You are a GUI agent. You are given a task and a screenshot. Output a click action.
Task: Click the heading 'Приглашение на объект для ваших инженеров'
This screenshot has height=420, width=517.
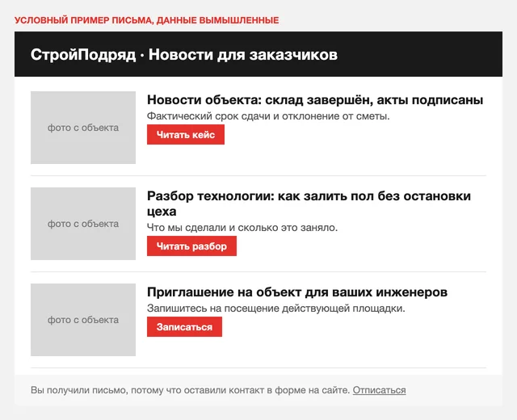[x=297, y=292]
